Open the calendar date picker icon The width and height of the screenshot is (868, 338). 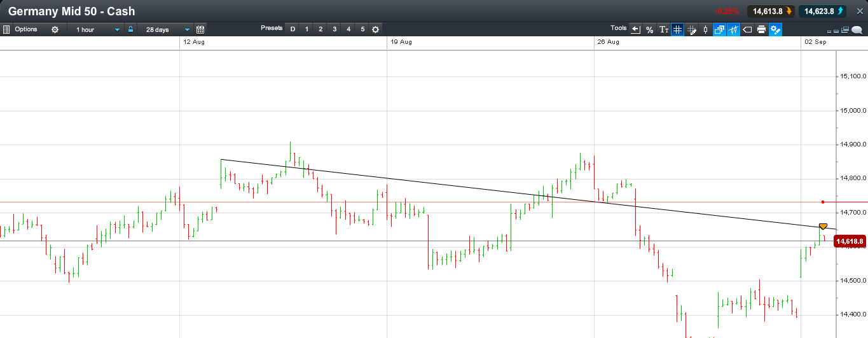pyautogui.click(x=200, y=29)
